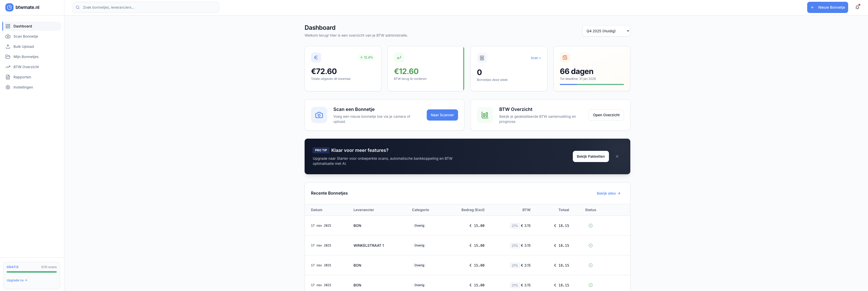This screenshot has height=291, width=868.
Task: Click the green status check of first BON row
Action: [590, 226]
